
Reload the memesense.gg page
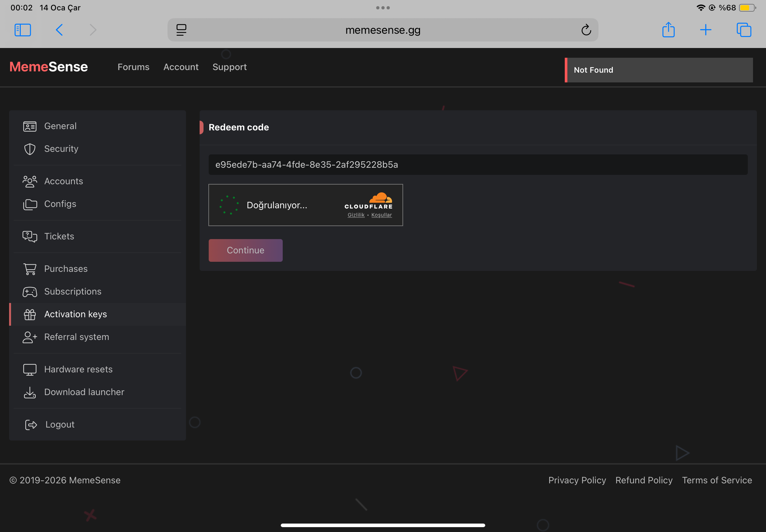click(586, 30)
